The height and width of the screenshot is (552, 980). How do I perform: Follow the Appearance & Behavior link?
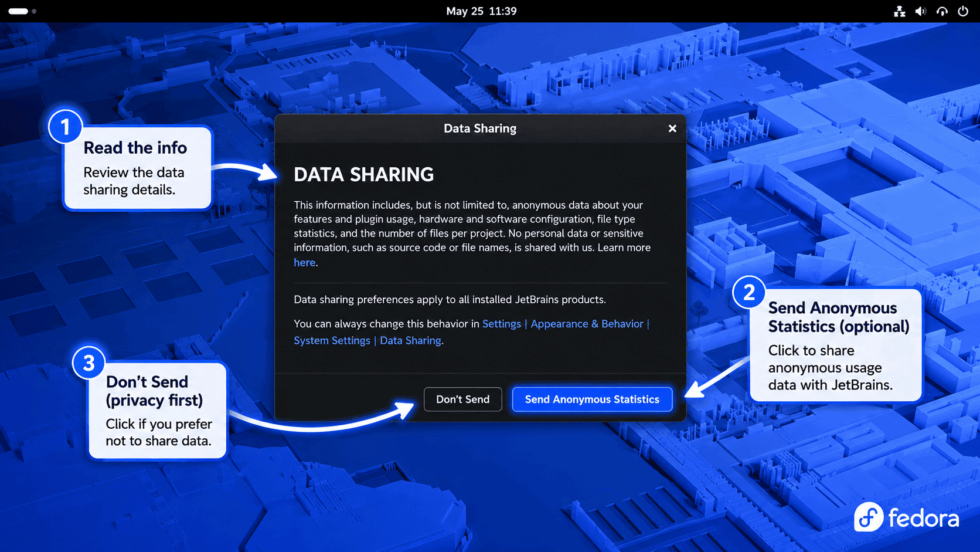click(x=587, y=324)
